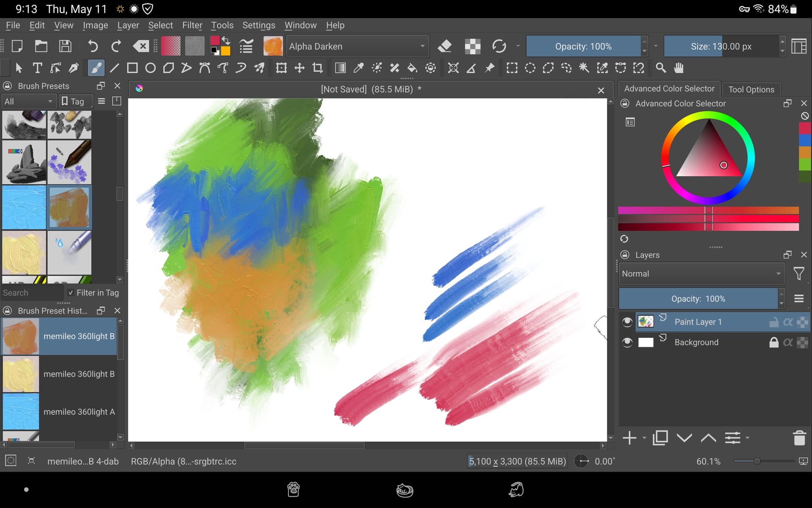Activate the Ellipse shape tool
Image resolution: width=812 pixels, height=508 pixels.
150,68
